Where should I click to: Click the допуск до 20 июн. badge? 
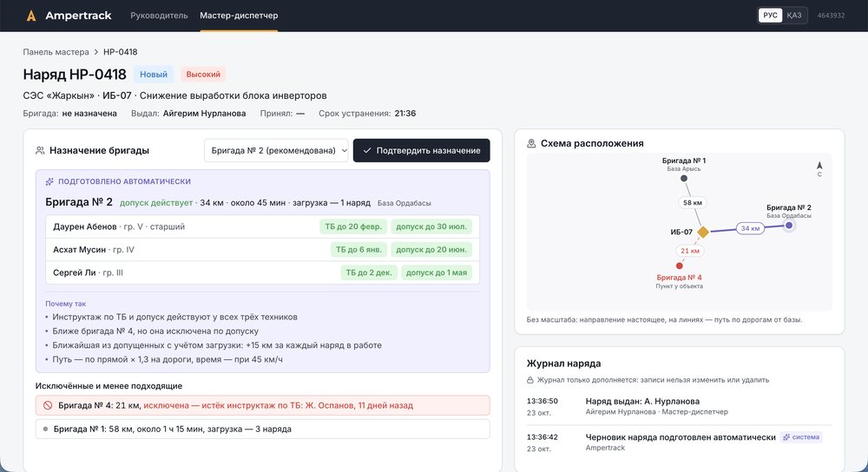coord(431,250)
